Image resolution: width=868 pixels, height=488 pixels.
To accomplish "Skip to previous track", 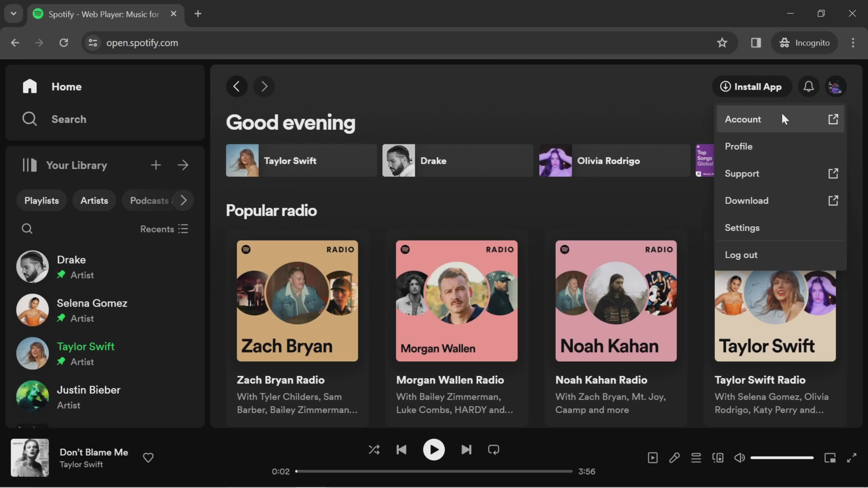I will click(401, 450).
